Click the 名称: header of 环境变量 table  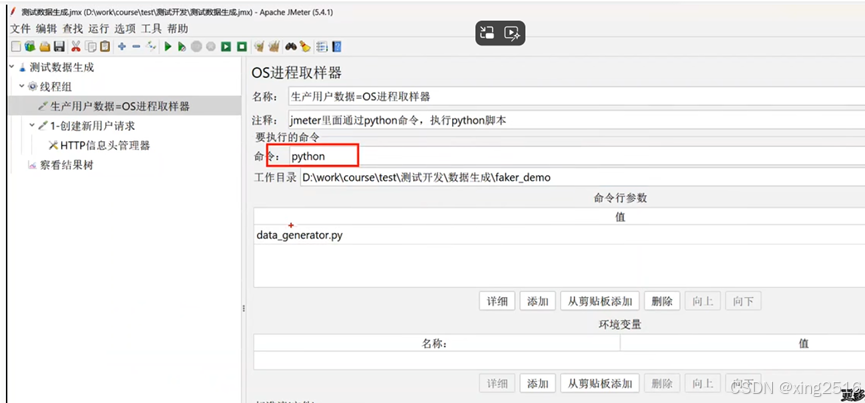point(437,343)
